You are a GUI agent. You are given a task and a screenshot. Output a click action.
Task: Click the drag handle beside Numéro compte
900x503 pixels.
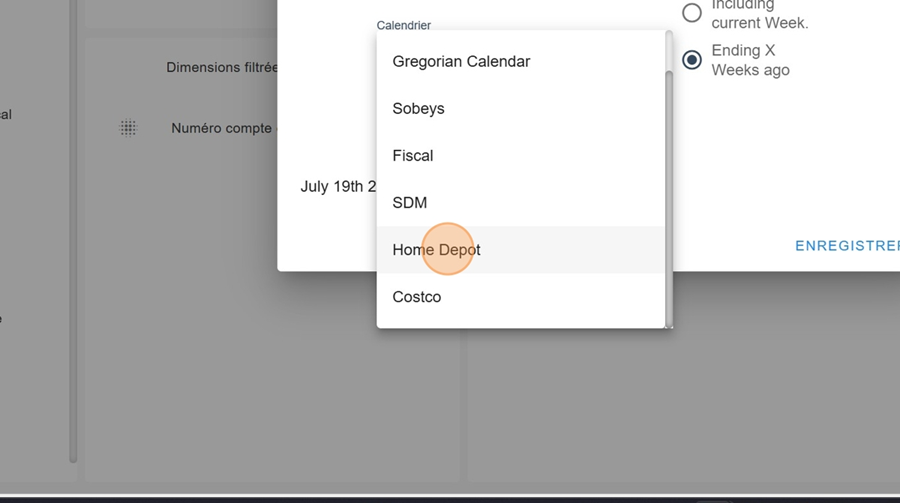coord(128,127)
